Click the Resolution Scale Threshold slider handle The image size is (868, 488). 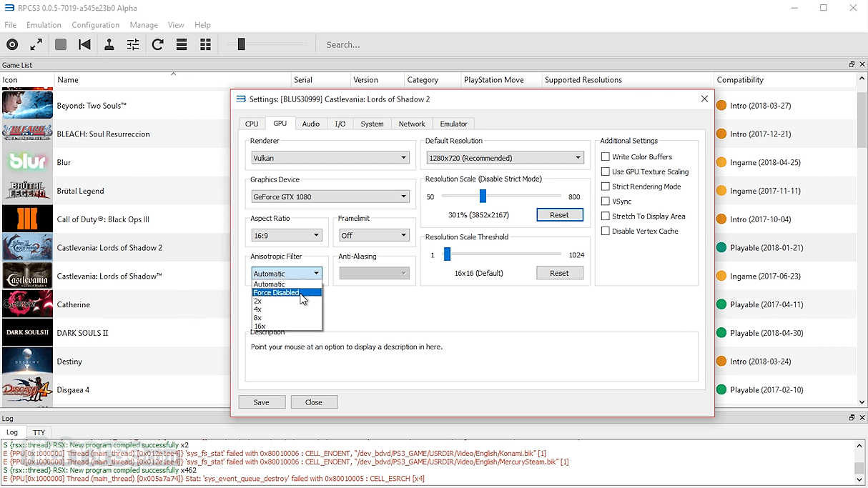coord(447,254)
